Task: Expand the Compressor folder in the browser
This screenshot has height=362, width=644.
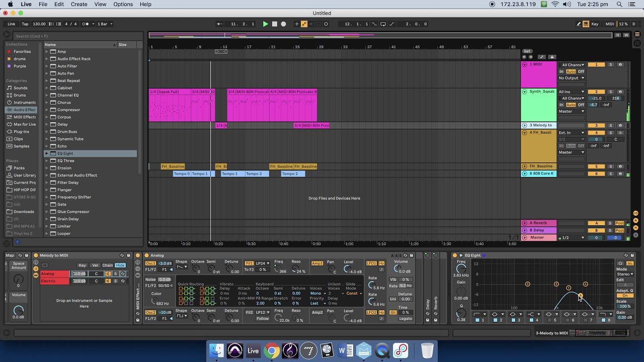Action: pos(47,110)
